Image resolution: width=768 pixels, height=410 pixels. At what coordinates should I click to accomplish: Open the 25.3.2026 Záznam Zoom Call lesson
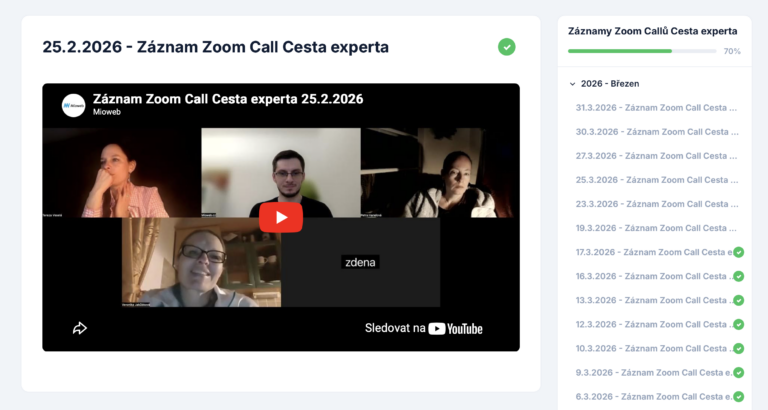tap(657, 180)
